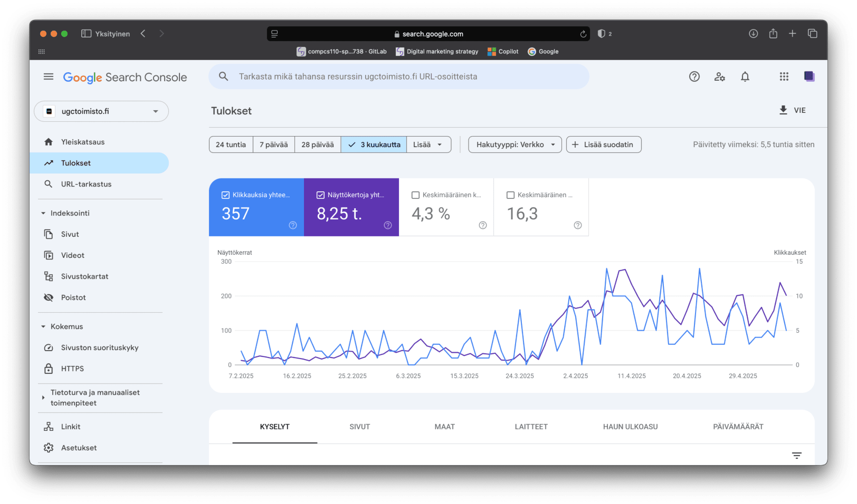Click the Lisää suodatin button
857x504 pixels.
(603, 145)
